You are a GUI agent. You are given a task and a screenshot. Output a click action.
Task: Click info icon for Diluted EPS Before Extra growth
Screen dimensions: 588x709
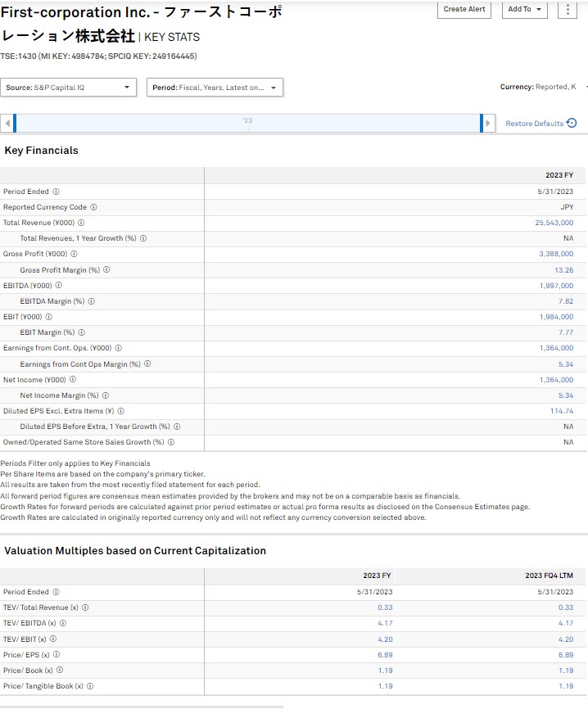click(x=178, y=427)
